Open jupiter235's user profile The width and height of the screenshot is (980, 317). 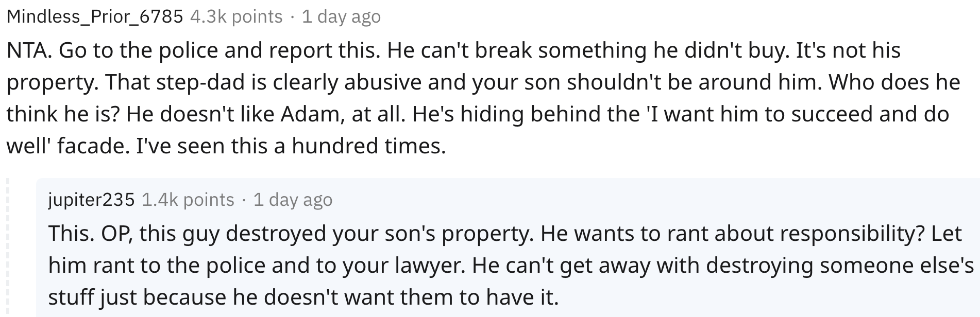click(92, 199)
